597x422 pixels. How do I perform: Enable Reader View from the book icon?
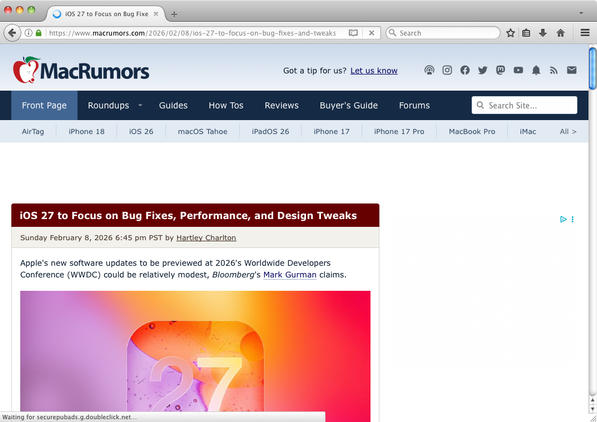click(353, 33)
